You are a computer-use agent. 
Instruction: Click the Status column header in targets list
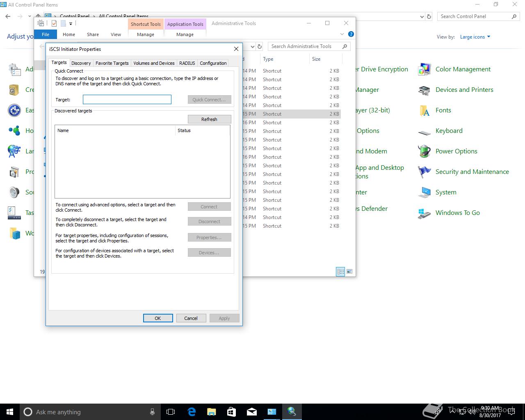(202, 130)
